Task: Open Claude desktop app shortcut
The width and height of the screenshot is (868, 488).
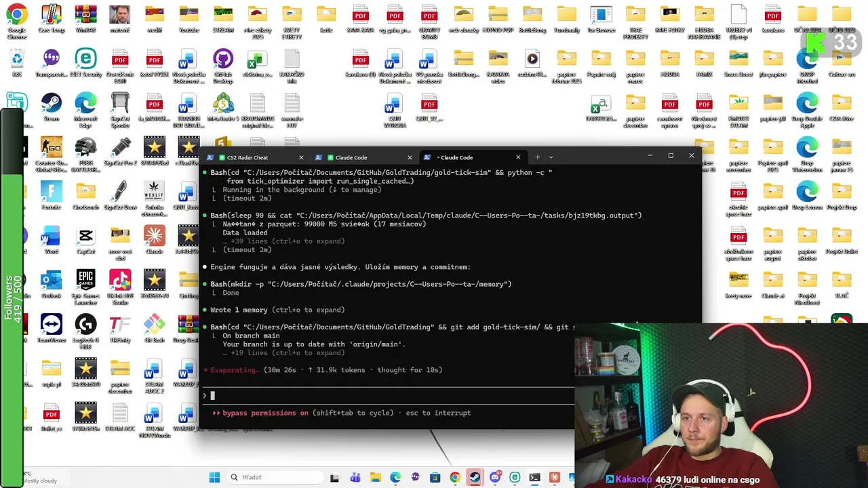Action: (x=155, y=239)
